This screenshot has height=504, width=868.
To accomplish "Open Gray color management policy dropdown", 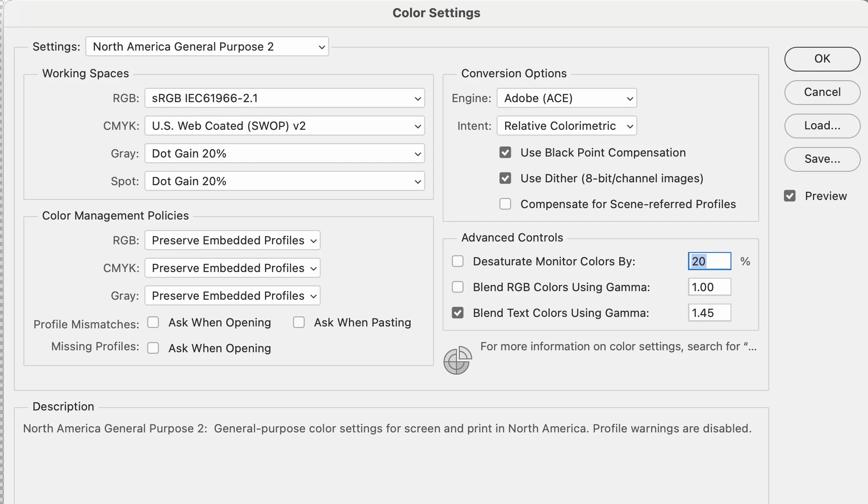I will [x=233, y=296].
